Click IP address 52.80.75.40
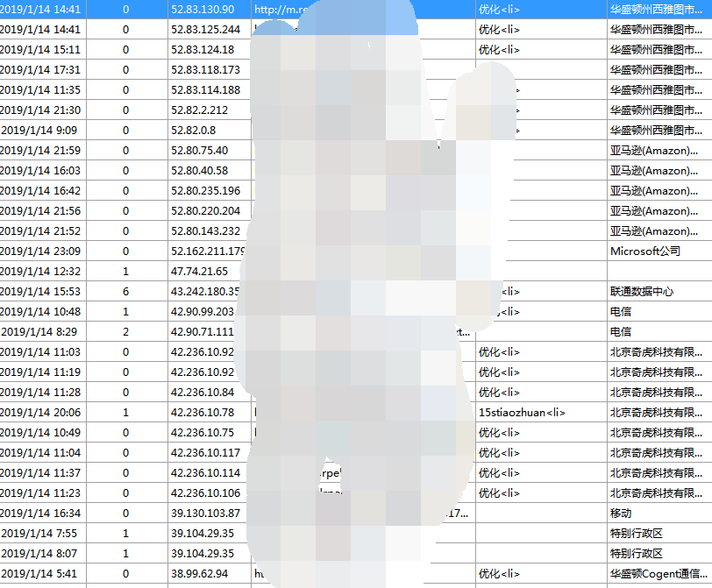This screenshot has height=588, width=712. (x=199, y=151)
